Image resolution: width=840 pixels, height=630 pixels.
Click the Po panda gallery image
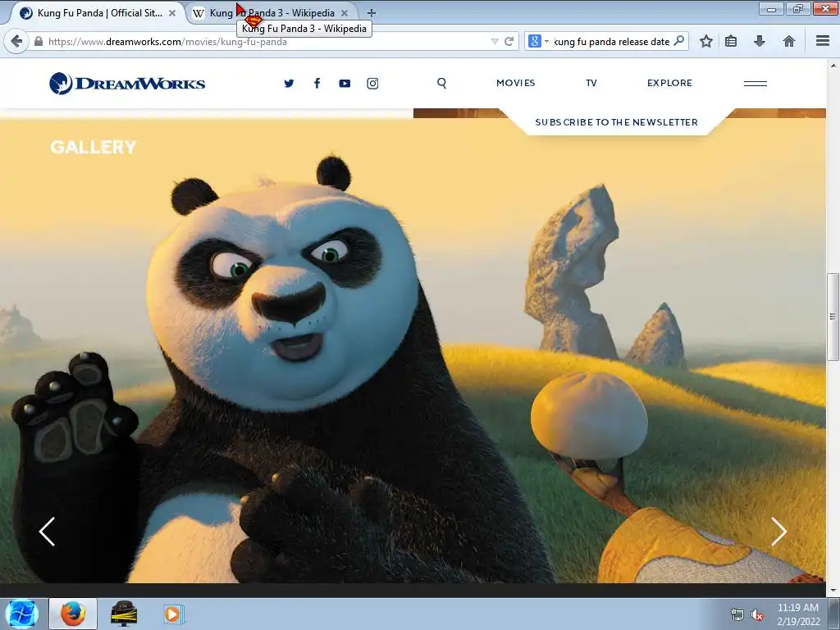click(413, 351)
